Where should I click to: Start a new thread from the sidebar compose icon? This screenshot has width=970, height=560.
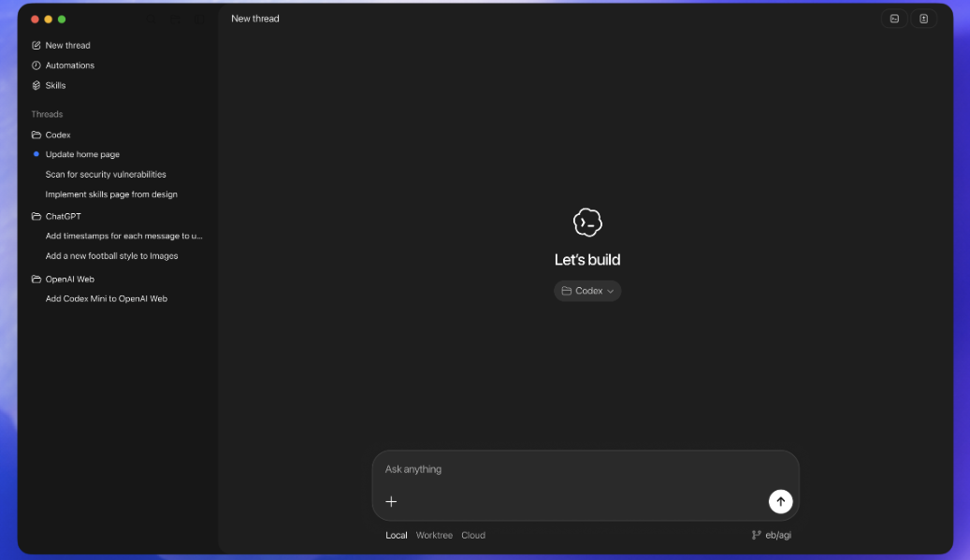36,45
